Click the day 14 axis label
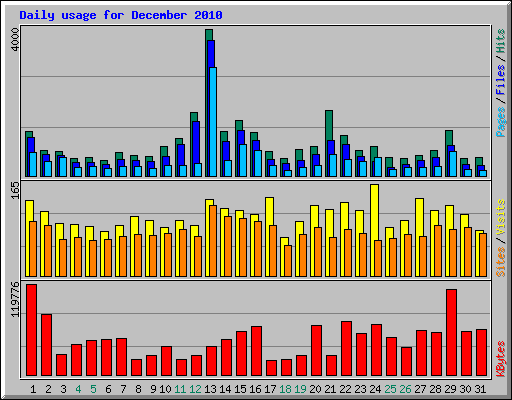 [x=225, y=389]
